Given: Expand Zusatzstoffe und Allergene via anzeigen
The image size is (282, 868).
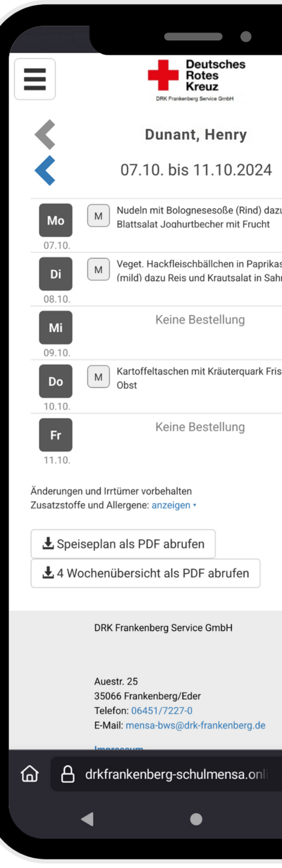Looking at the screenshot, I should [174, 505].
